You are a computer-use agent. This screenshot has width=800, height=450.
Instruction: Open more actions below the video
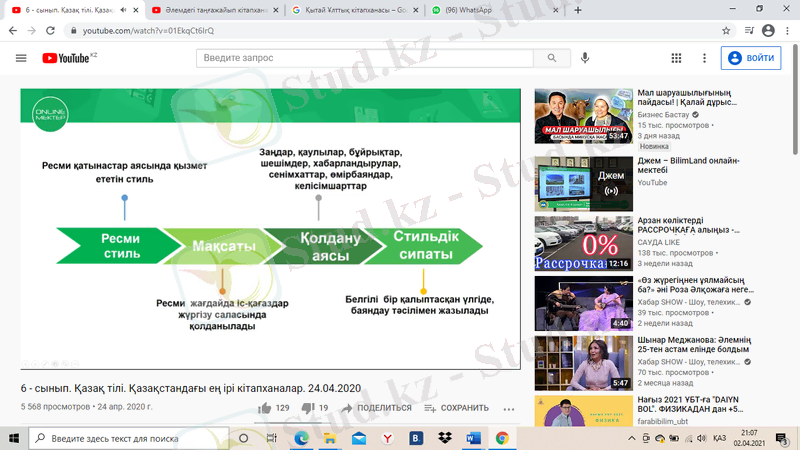point(509,408)
